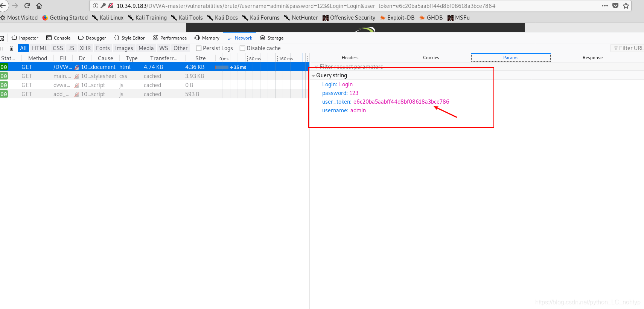This screenshot has height=309, width=644.
Task: Open the page actions three-dot menu
Action: pos(605,6)
